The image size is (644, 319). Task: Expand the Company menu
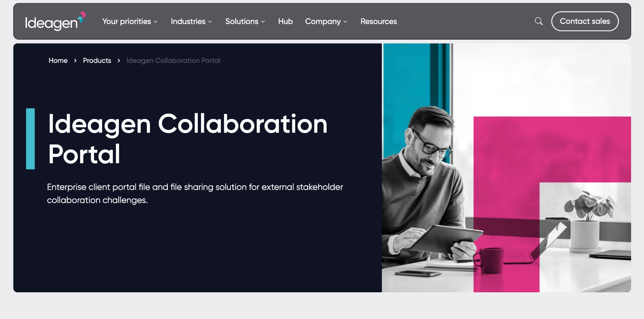(x=326, y=21)
